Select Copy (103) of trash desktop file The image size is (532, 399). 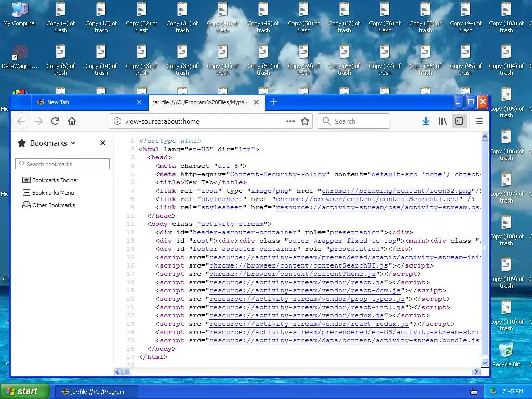[x=506, y=17]
